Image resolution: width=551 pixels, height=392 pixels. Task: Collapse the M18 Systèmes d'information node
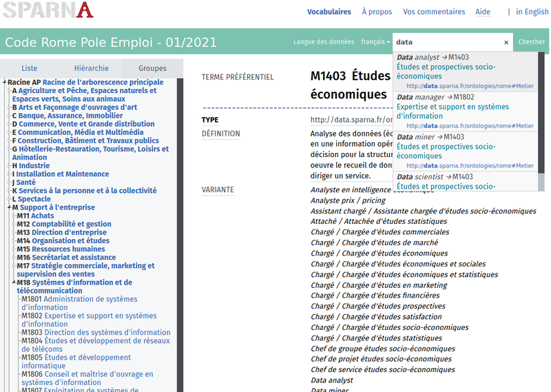14,282
